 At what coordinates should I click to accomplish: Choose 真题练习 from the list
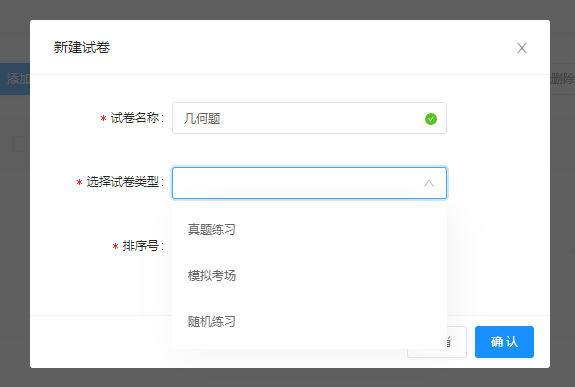click(x=309, y=230)
